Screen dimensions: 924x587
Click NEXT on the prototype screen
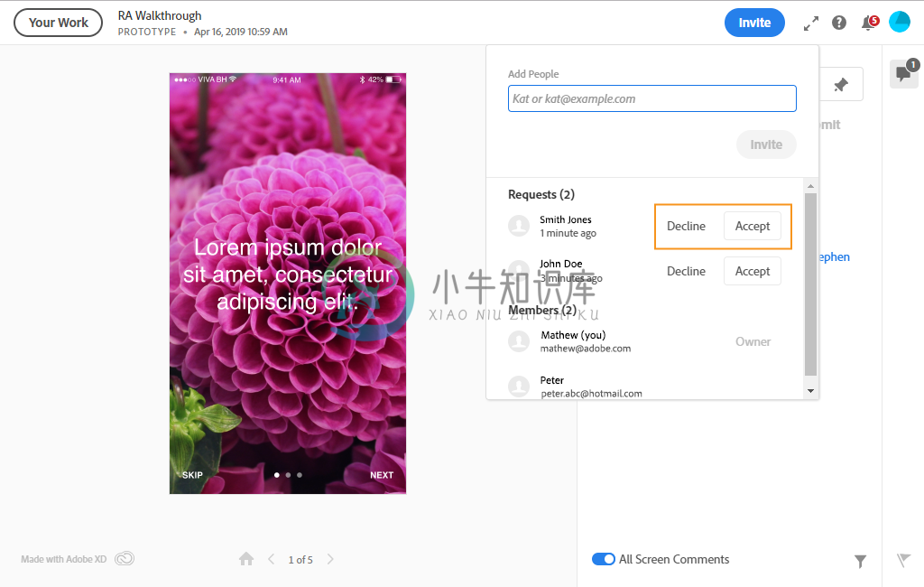(x=382, y=475)
